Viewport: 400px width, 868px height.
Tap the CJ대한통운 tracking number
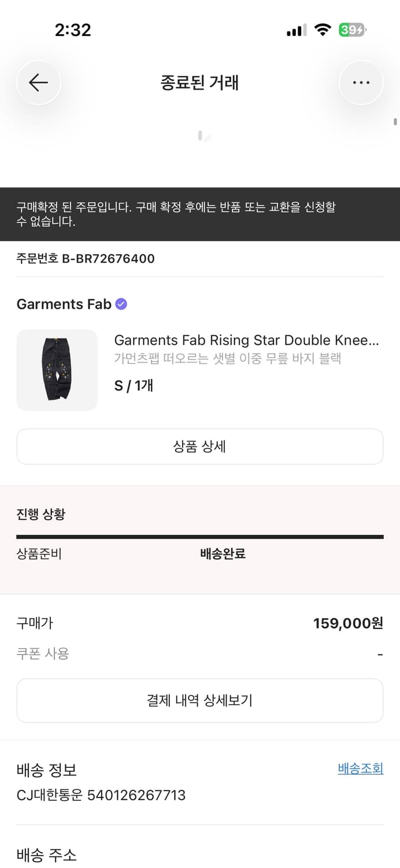(x=101, y=795)
